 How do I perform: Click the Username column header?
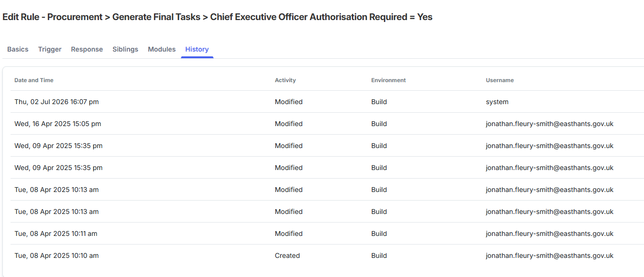coord(500,80)
